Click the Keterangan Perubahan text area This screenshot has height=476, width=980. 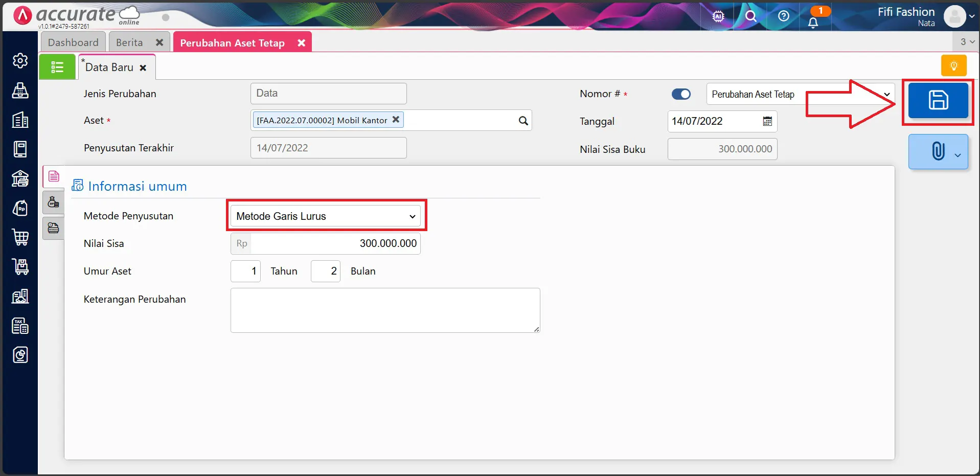(385, 310)
